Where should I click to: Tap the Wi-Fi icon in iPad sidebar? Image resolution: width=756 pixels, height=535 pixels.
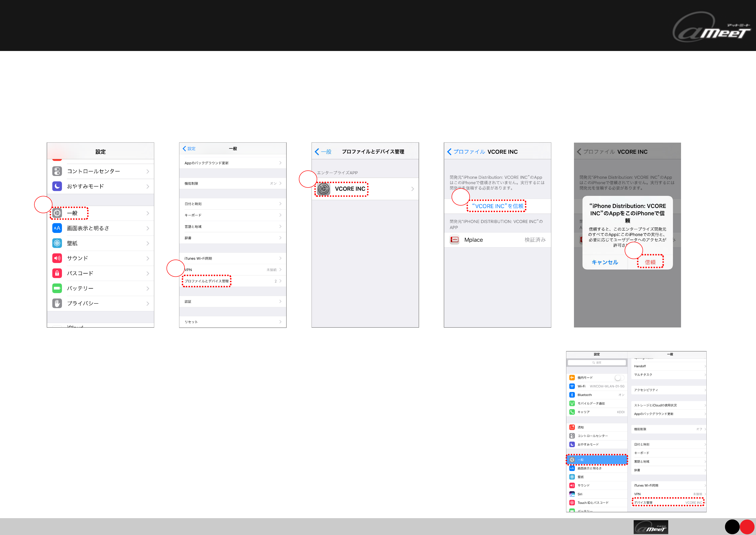(572, 386)
